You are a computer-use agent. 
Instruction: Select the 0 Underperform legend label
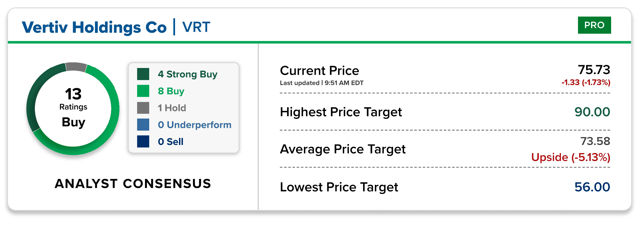coord(194,125)
